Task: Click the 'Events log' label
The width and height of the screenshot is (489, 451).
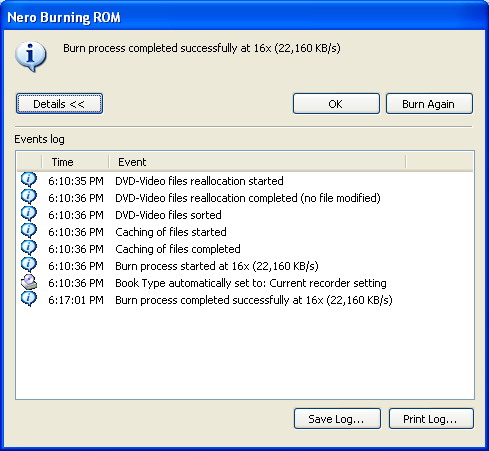Action: (x=39, y=139)
